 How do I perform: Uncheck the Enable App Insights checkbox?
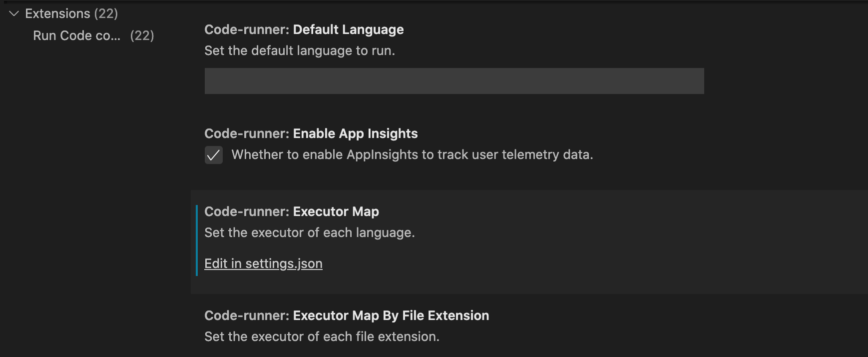point(214,155)
